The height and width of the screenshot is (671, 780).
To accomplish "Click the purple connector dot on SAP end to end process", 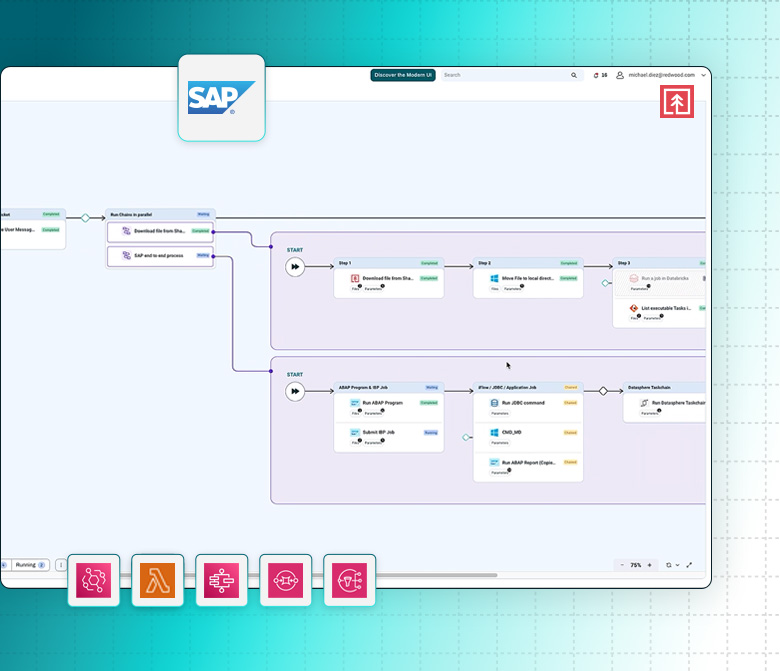I will (213, 256).
